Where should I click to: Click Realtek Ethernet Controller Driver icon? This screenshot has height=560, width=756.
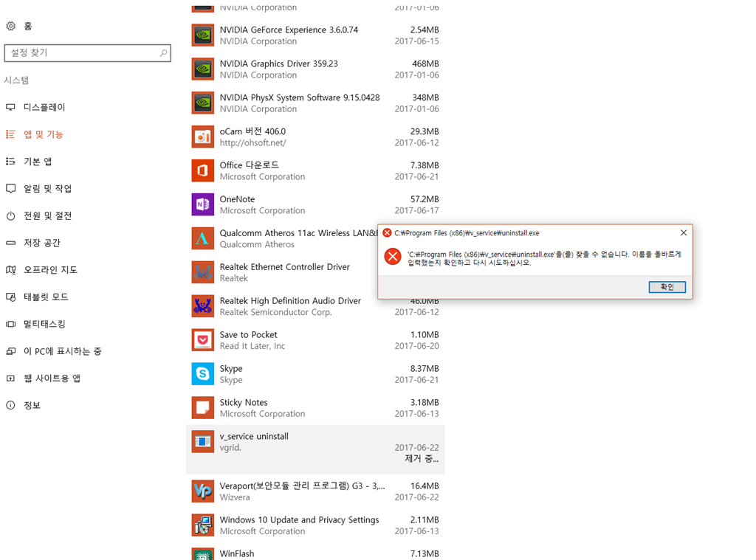point(202,272)
